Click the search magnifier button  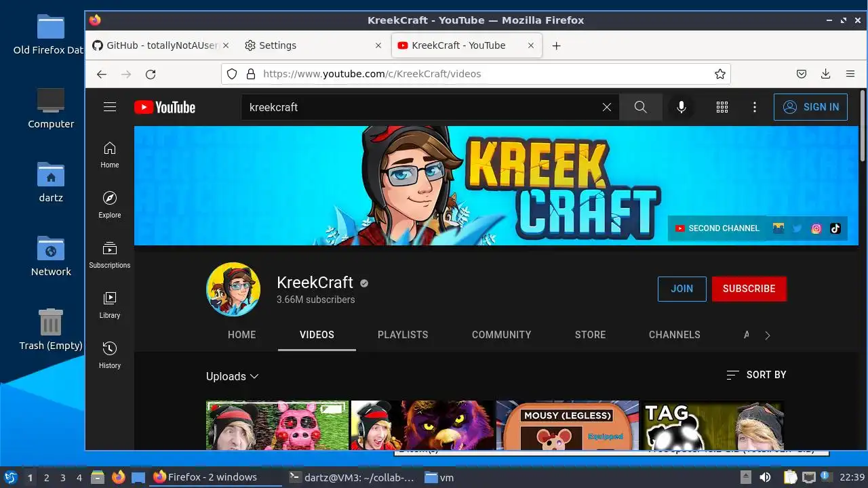pos(641,107)
